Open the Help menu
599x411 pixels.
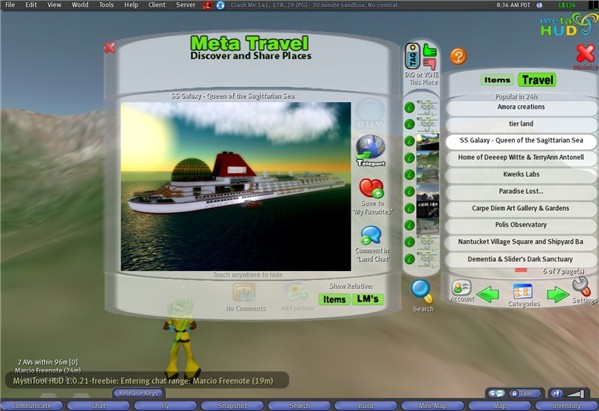pyautogui.click(x=131, y=5)
